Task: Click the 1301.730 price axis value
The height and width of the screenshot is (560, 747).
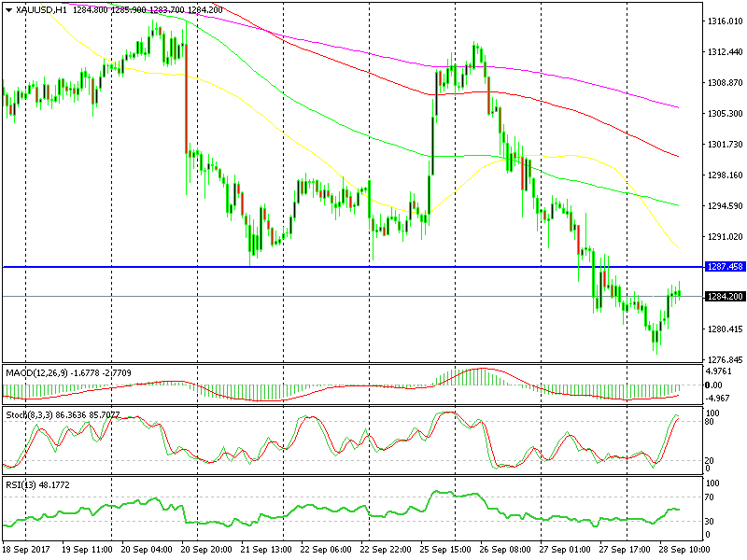Action: tap(726, 145)
